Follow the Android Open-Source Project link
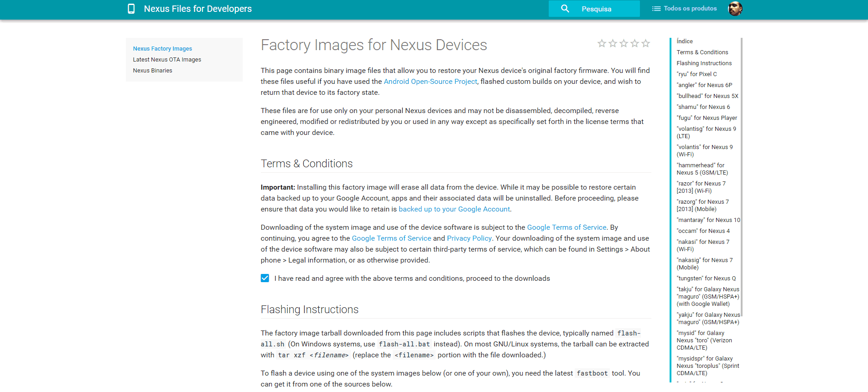 point(430,82)
